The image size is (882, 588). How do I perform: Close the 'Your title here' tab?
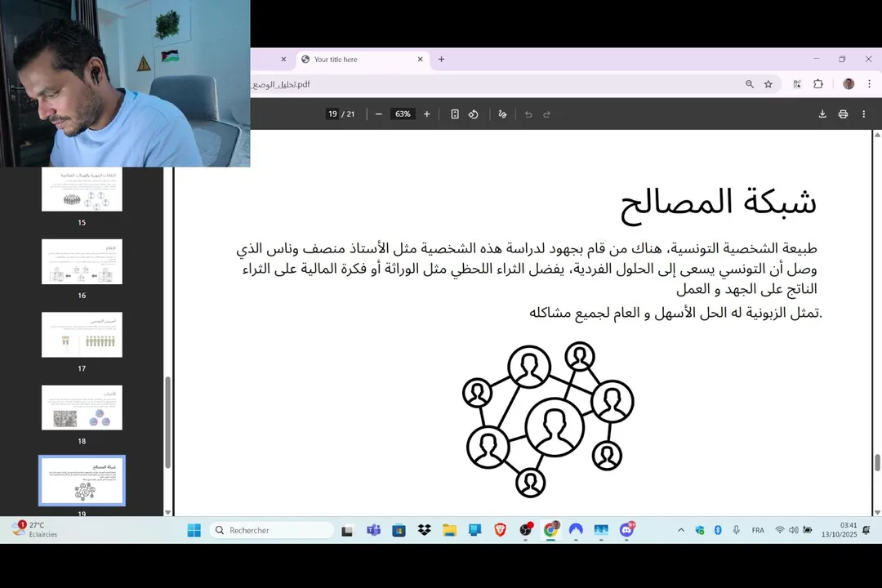420,59
